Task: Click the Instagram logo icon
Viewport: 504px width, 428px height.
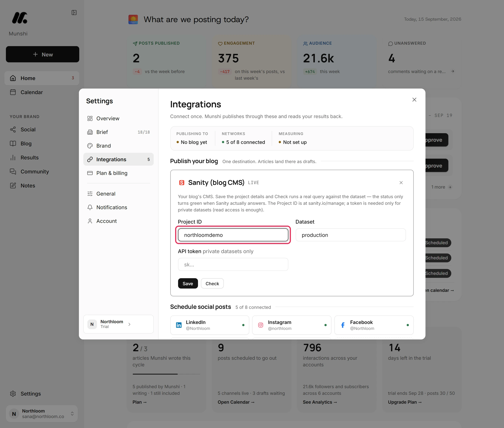Action: pyautogui.click(x=261, y=325)
